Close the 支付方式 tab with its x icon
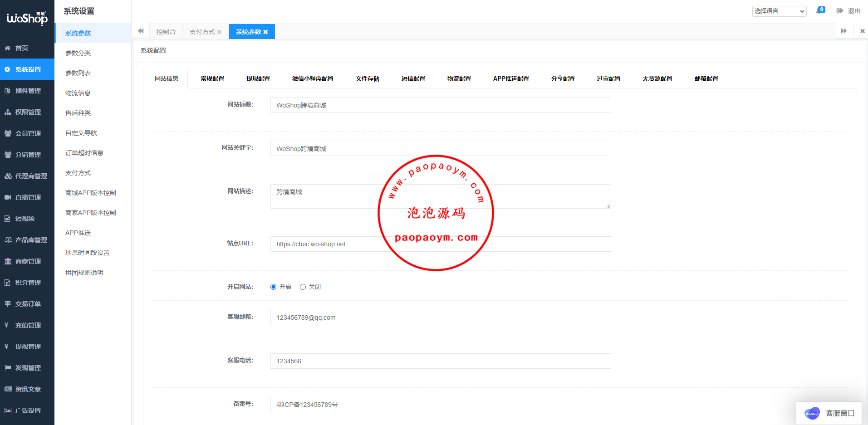Viewport: 868px width, 425px height. pyautogui.click(x=220, y=32)
